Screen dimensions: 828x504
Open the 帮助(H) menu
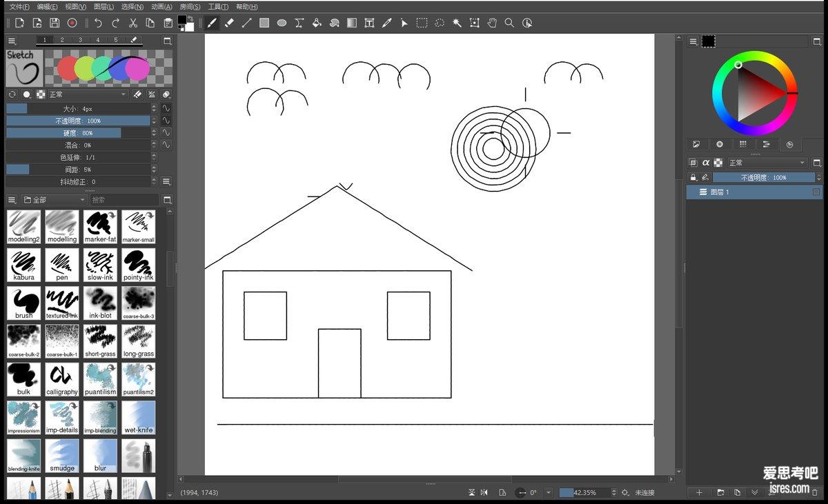tap(246, 6)
